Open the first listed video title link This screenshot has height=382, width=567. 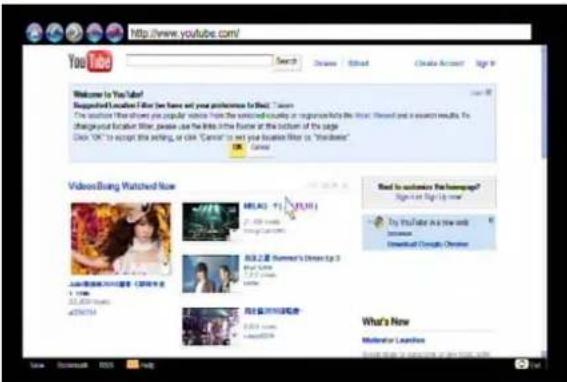[281, 206]
